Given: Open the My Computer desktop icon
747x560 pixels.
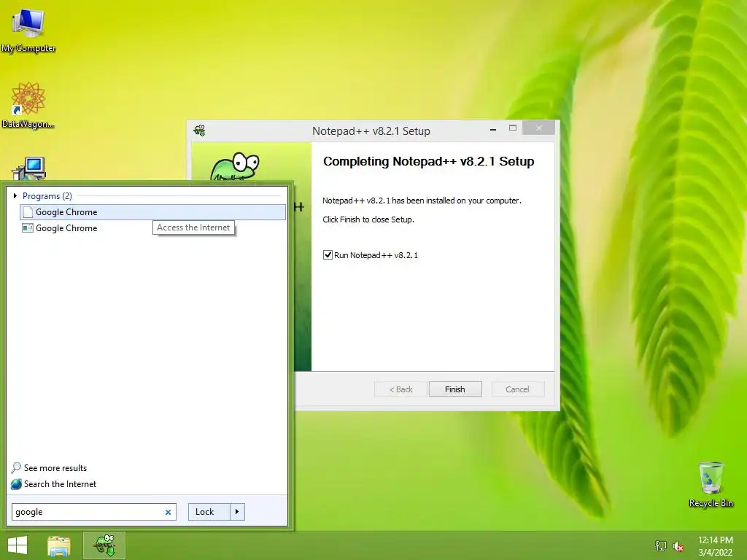Looking at the screenshot, I should 28,29.
